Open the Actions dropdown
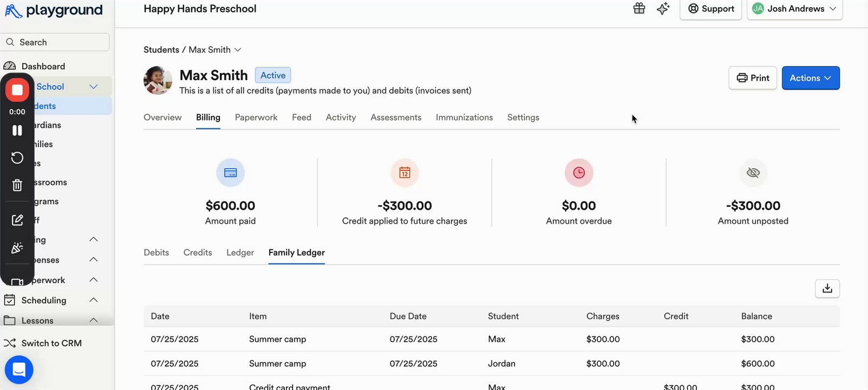This screenshot has width=868, height=390. tap(810, 78)
